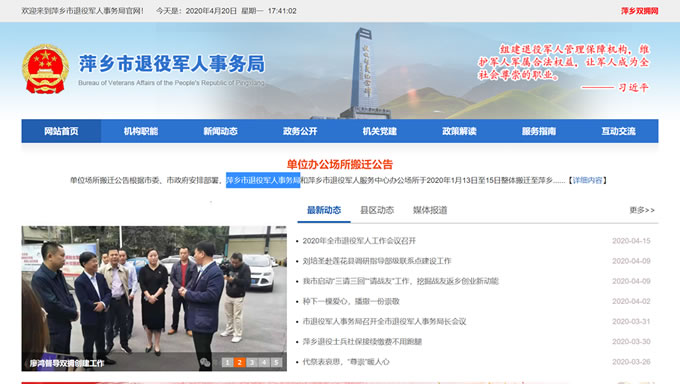Show slide 4 of the photo carousel

tap(264, 362)
